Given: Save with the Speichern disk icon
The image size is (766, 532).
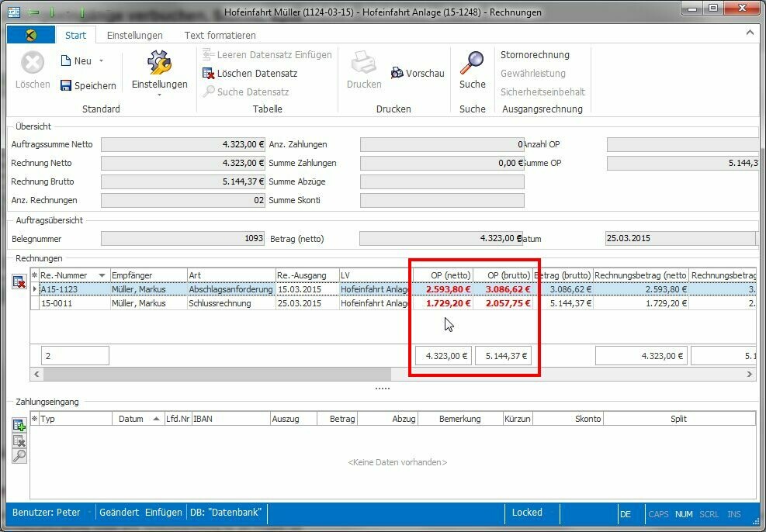Looking at the screenshot, I should coord(66,85).
